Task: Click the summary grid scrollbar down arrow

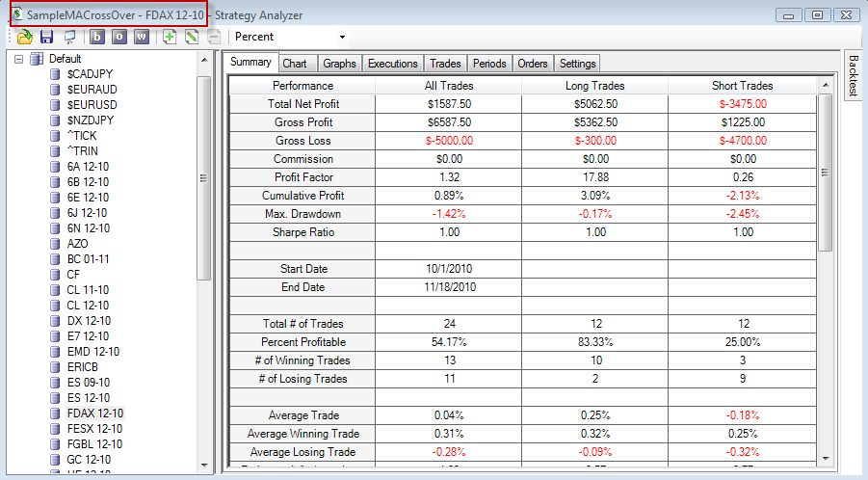Action: pyautogui.click(x=826, y=459)
